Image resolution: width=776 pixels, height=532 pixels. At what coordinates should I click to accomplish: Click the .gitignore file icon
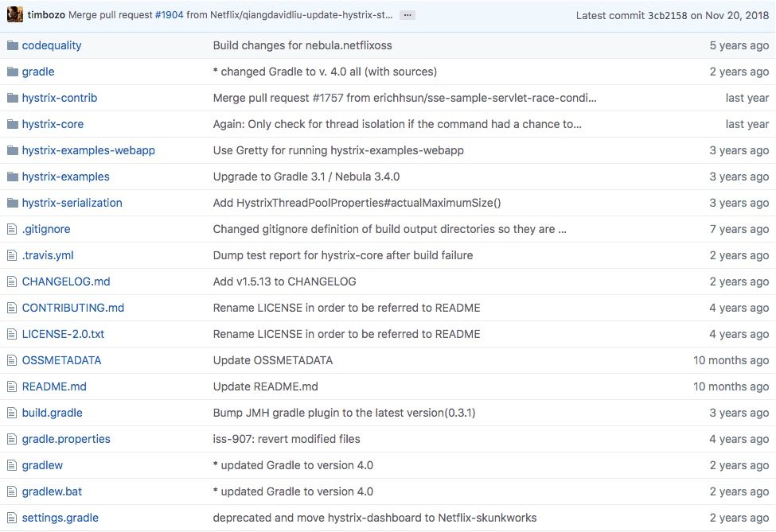click(x=12, y=229)
